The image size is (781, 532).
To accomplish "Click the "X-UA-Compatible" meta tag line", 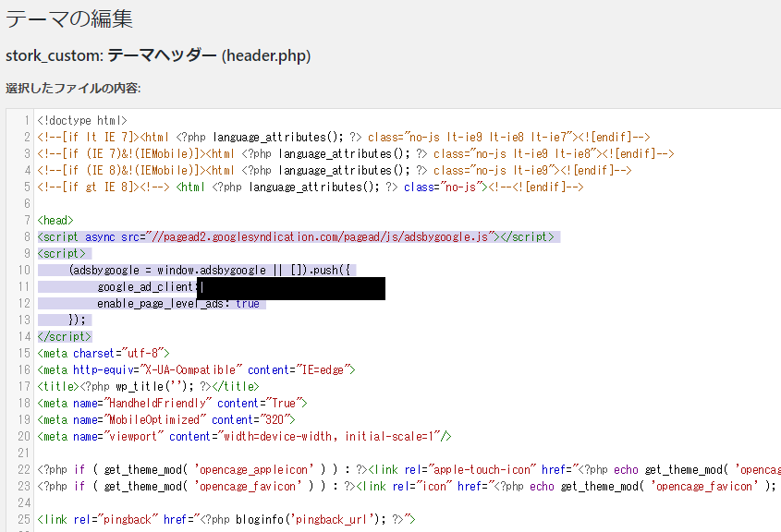I will (196, 369).
